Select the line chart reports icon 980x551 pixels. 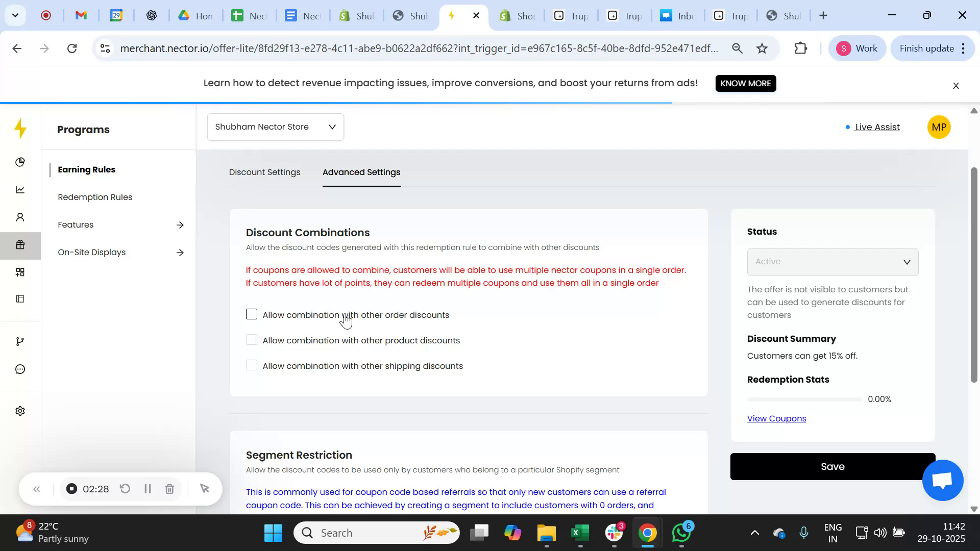point(20,189)
